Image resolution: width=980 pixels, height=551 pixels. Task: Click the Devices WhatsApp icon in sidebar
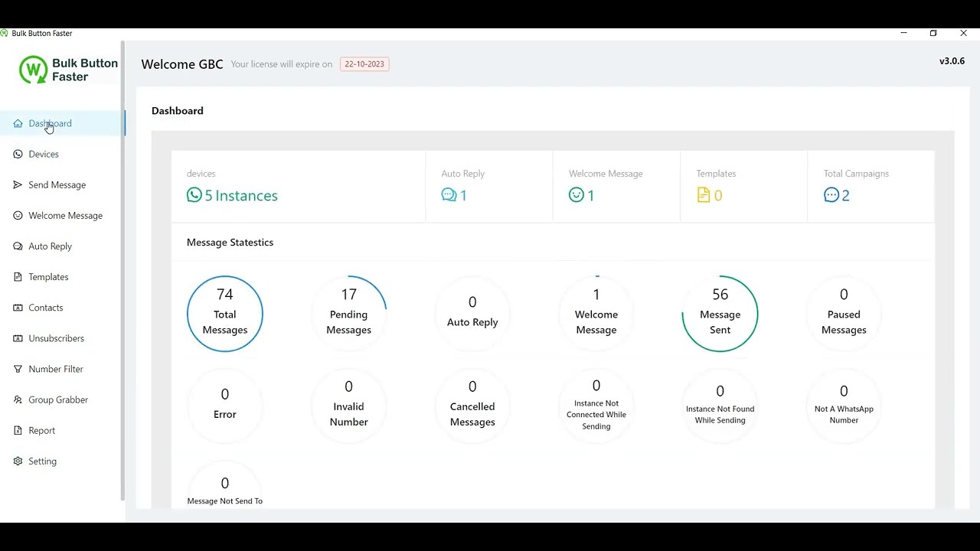(x=18, y=154)
